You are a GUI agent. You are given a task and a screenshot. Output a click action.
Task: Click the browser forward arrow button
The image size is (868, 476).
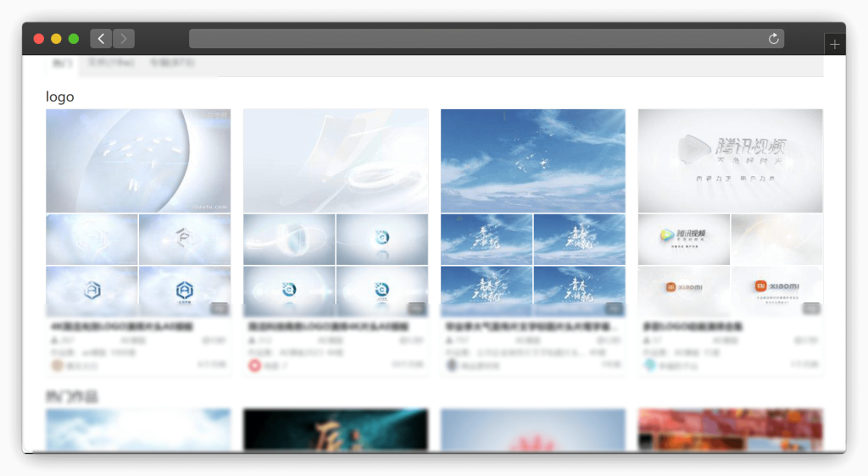tap(124, 39)
